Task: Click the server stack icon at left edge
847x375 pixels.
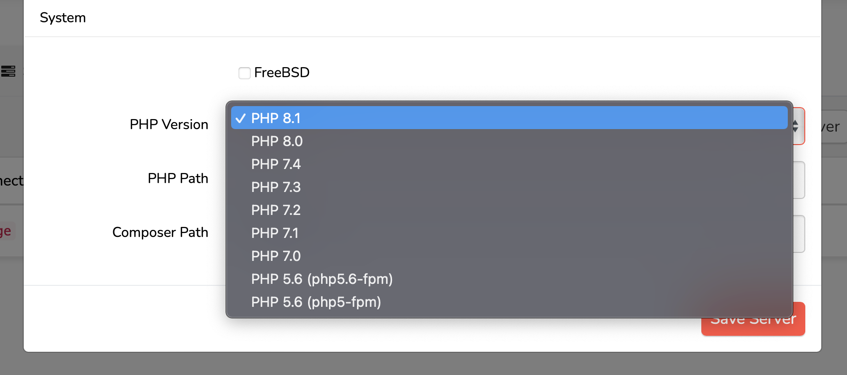Action: click(8, 71)
